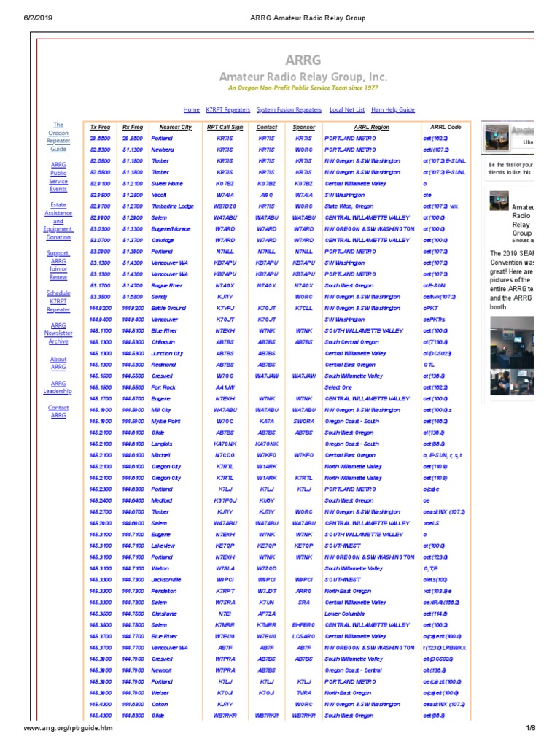Open Schedule K7RPT Repeater sidebar link
This screenshot has height=747, width=560.
(x=58, y=301)
